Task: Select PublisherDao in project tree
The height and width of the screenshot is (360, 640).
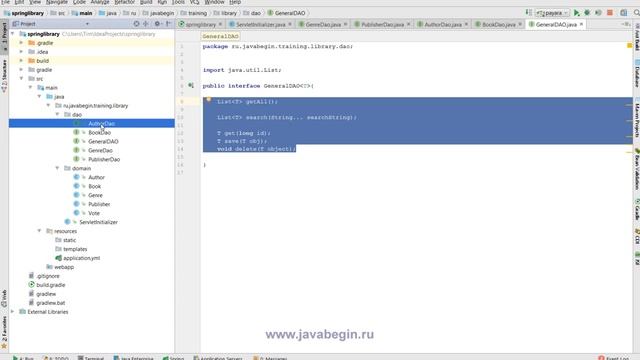Action: pos(104,160)
